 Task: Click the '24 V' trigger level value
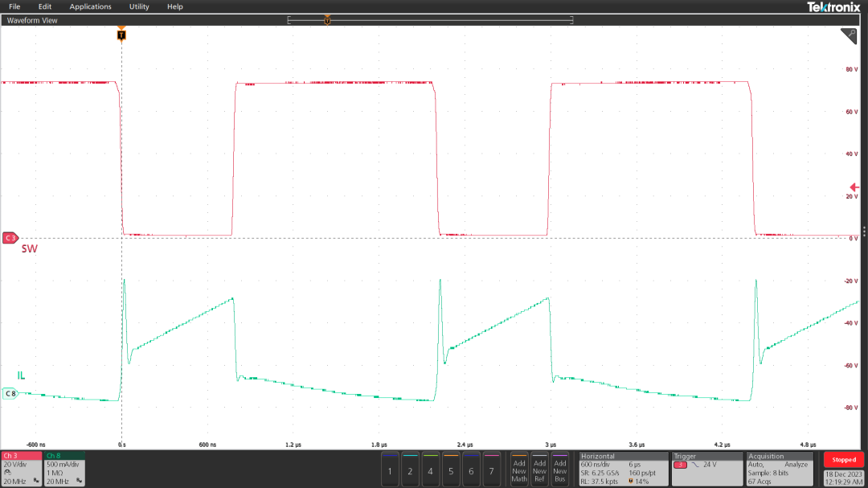tap(710, 465)
